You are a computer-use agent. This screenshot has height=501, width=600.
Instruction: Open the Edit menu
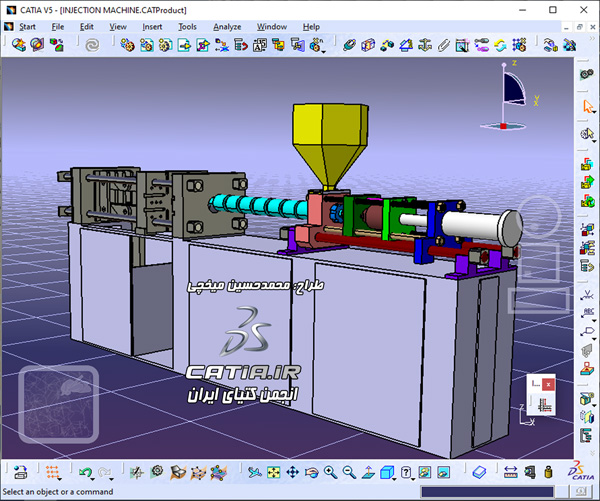pyautogui.click(x=86, y=27)
